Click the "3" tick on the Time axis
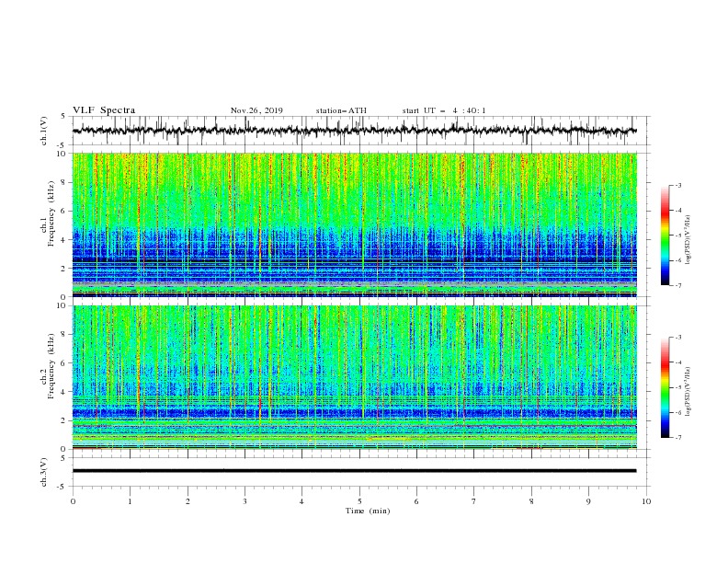 (245, 501)
